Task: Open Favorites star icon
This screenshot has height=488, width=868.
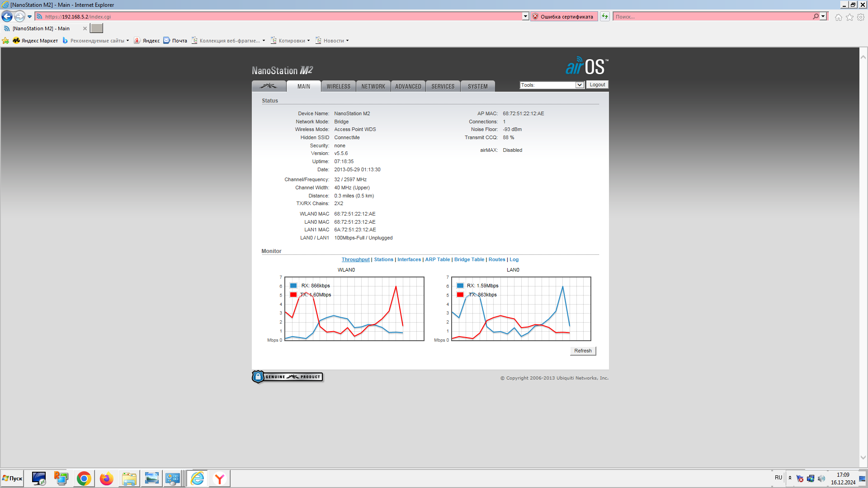Action: click(850, 17)
